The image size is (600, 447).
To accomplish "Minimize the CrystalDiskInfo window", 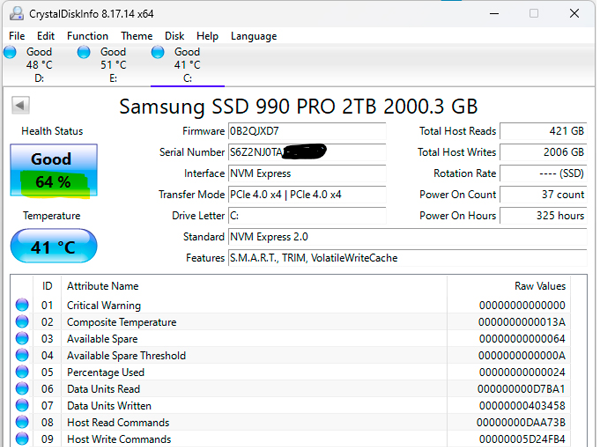I will (494, 14).
